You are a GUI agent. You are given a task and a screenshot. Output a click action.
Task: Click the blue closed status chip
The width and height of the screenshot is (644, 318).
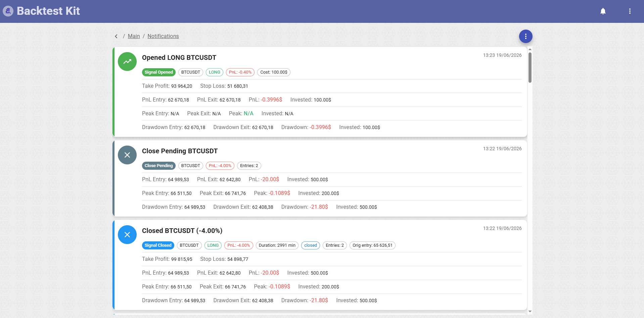point(311,245)
